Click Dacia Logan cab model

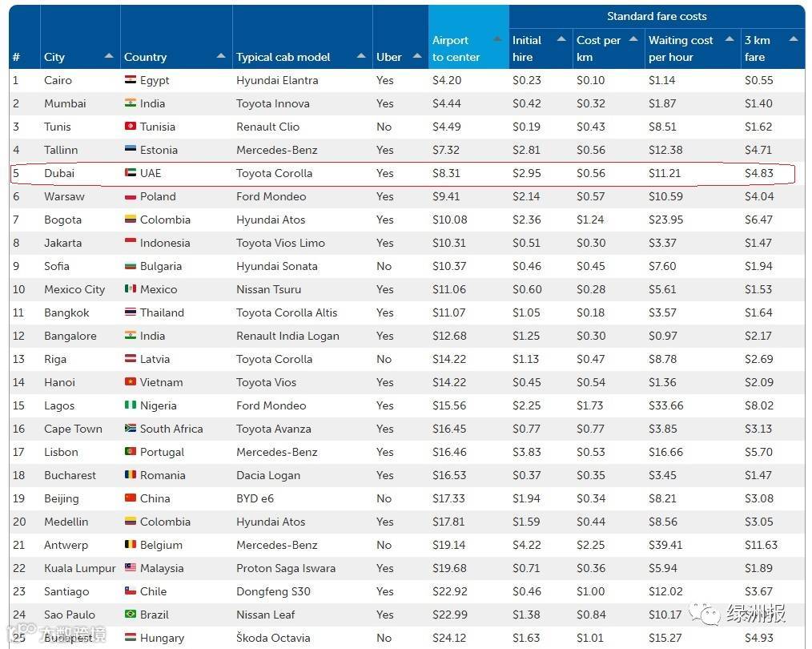(268, 475)
